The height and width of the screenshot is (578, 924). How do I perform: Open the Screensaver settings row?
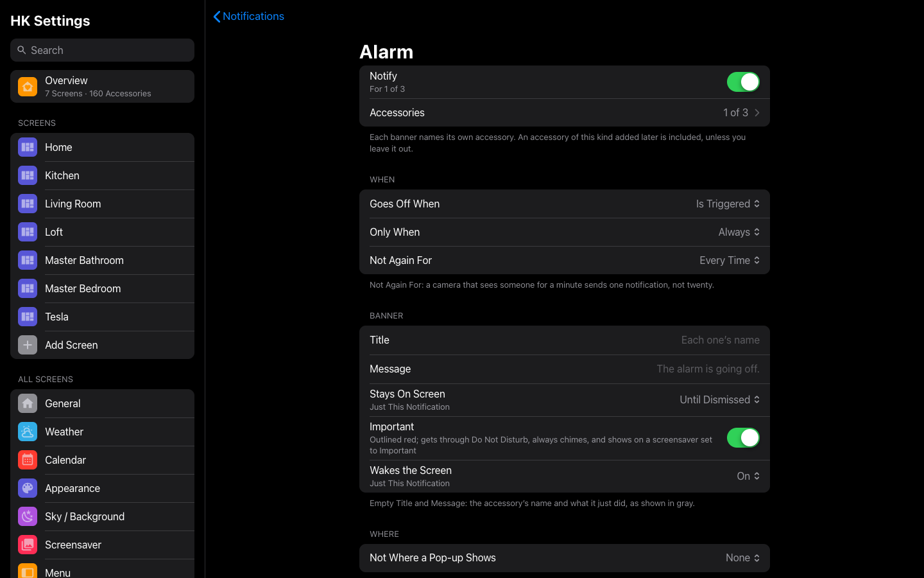(x=103, y=545)
